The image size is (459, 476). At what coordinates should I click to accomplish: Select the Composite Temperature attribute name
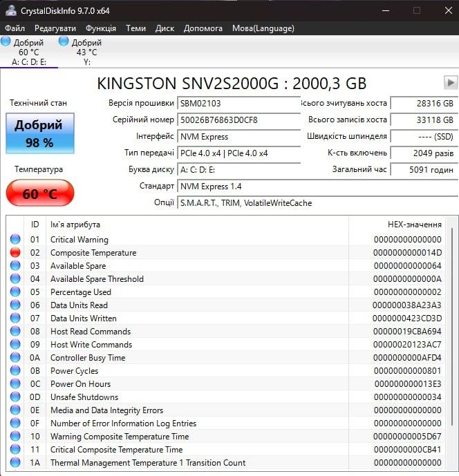(x=93, y=253)
